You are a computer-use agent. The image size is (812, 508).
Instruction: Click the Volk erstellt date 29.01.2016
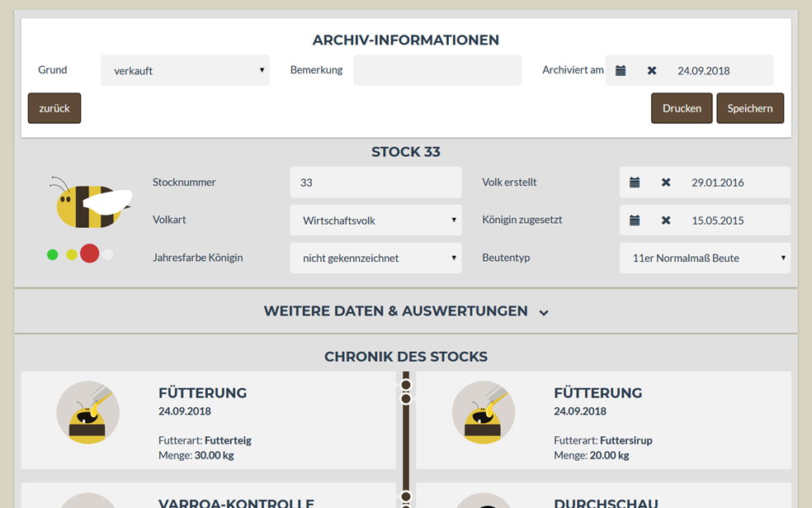click(718, 183)
